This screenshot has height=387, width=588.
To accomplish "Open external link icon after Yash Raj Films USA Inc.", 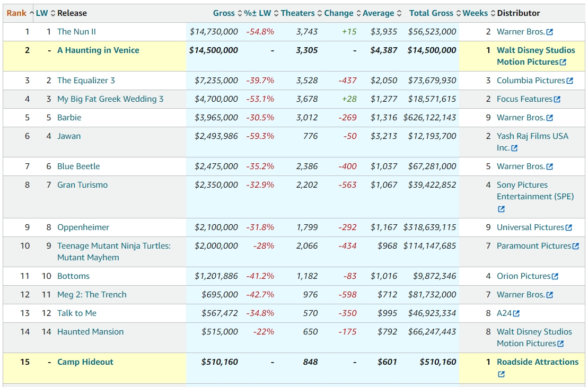I will click(514, 148).
